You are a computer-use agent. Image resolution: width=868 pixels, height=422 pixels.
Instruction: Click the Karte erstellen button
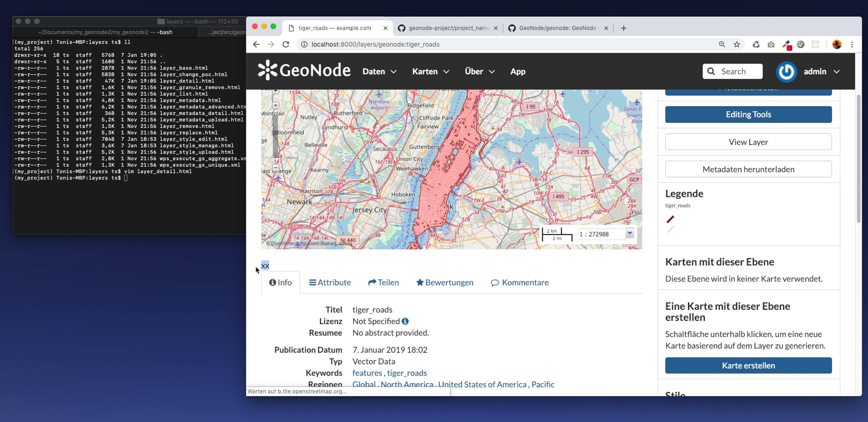pyautogui.click(x=748, y=365)
